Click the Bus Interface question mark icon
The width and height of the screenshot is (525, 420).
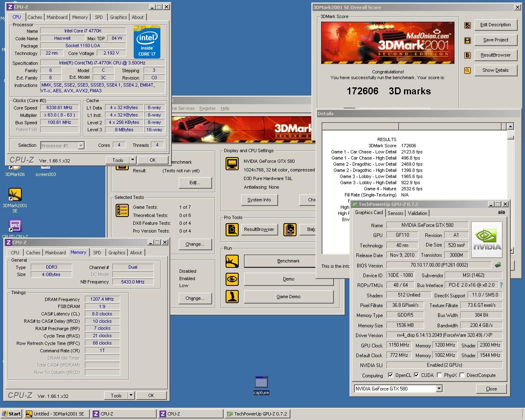click(x=501, y=285)
